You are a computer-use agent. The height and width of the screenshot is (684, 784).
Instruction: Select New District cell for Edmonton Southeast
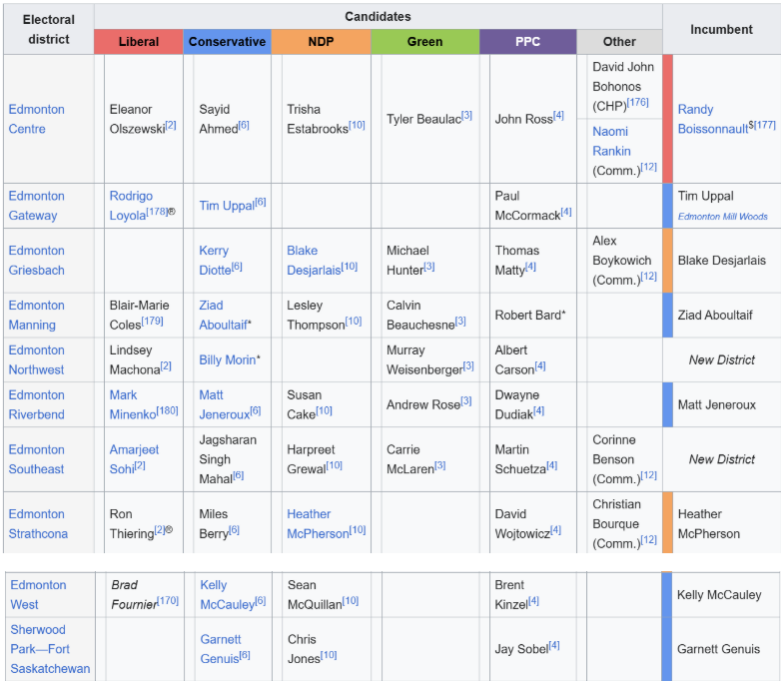tap(721, 459)
